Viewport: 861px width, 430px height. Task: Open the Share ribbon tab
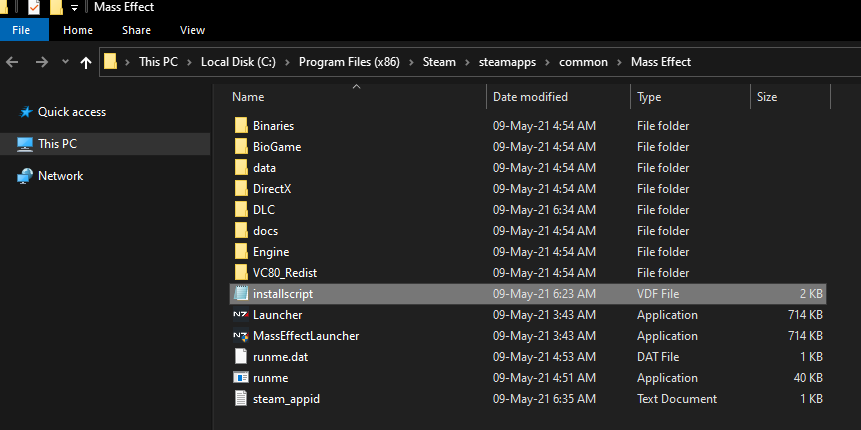pos(136,30)
